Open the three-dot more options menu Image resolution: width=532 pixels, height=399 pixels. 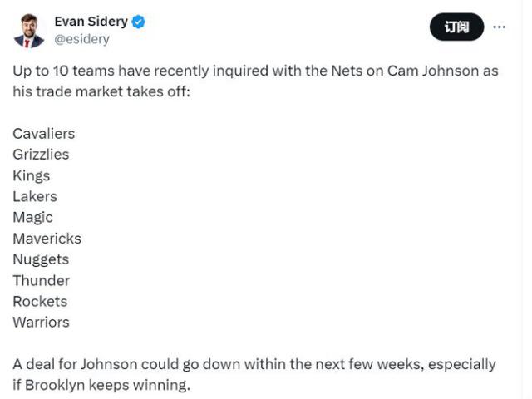point(499,27)
